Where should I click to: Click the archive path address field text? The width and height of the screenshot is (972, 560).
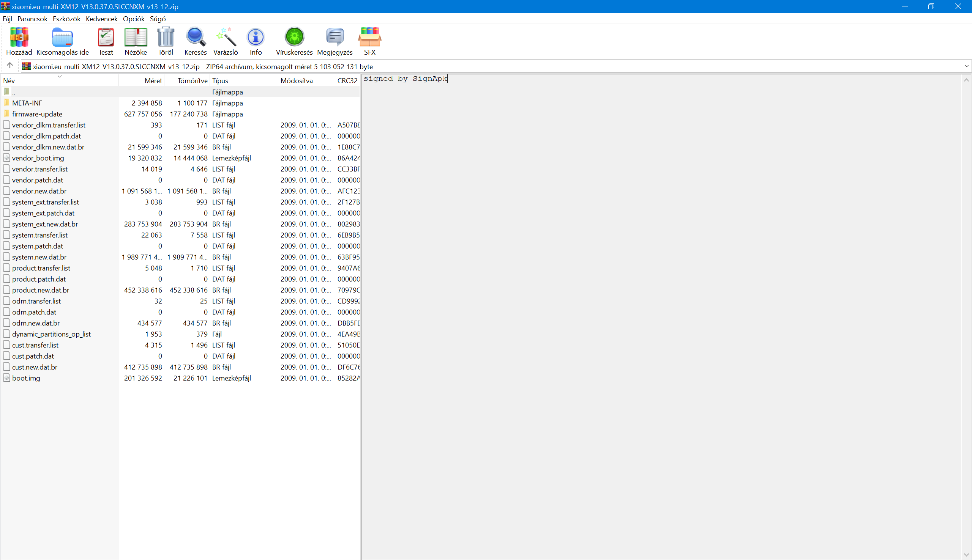pyautogui.click(x=203, y=66)
